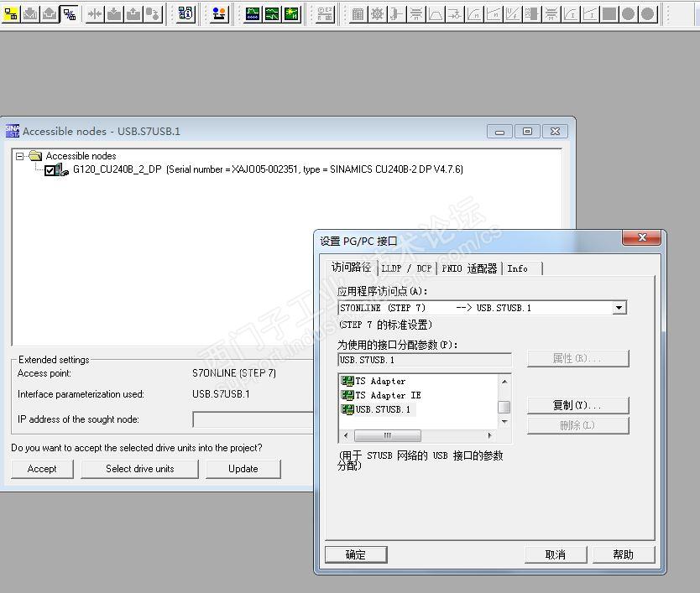Open control panel icon with blue and orange dots
This screenshot has width=700, height=593.
click(219, 14)
